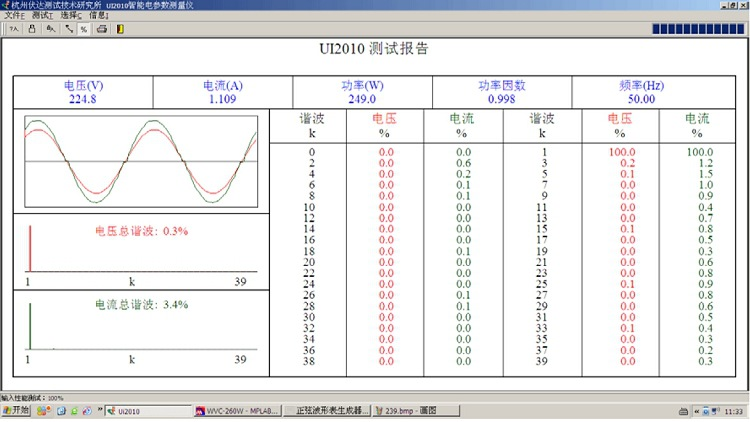Open the 选择 (Select) menu
Image resolution: width=750 pixels, height=422 pixels.
pyautogui.click(x=71, y=16)
